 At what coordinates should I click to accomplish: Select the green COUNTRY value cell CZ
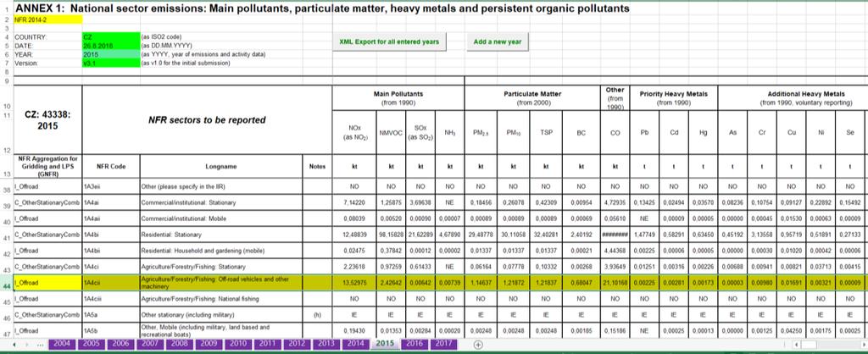111,37
